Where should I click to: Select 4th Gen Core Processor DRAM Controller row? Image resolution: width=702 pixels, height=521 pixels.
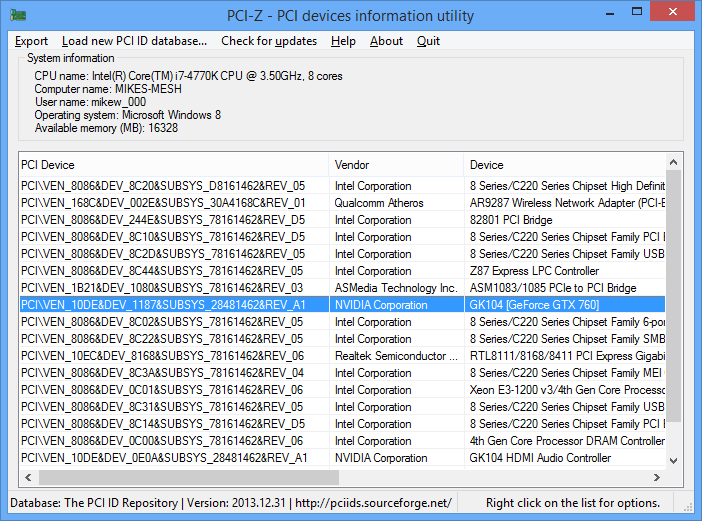coord(342,441)
